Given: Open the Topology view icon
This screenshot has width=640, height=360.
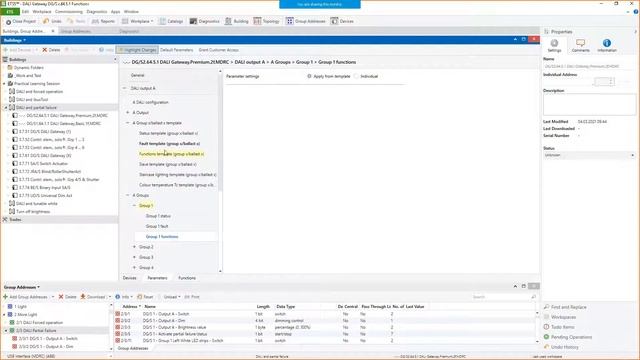Looking at the screenshot, I should [257, 21].
